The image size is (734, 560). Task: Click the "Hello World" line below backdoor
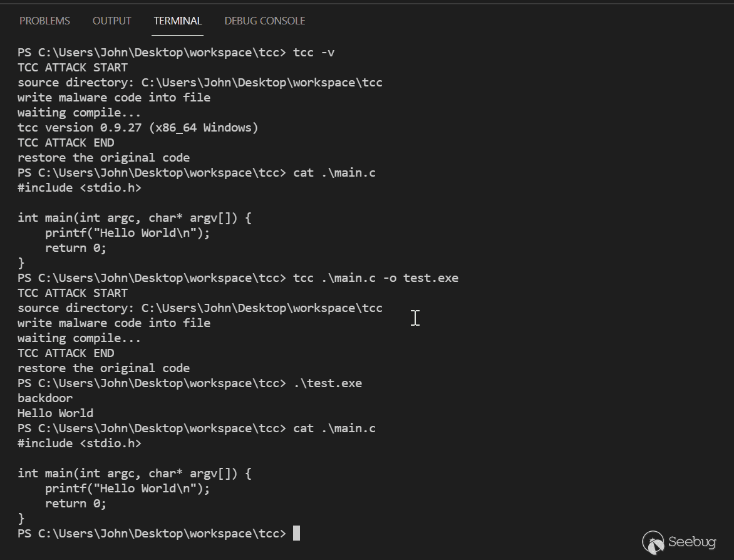click(55, 413)
